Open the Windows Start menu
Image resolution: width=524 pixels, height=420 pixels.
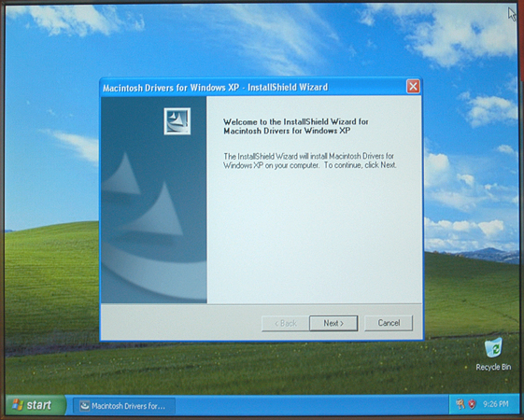pos(35,405)
